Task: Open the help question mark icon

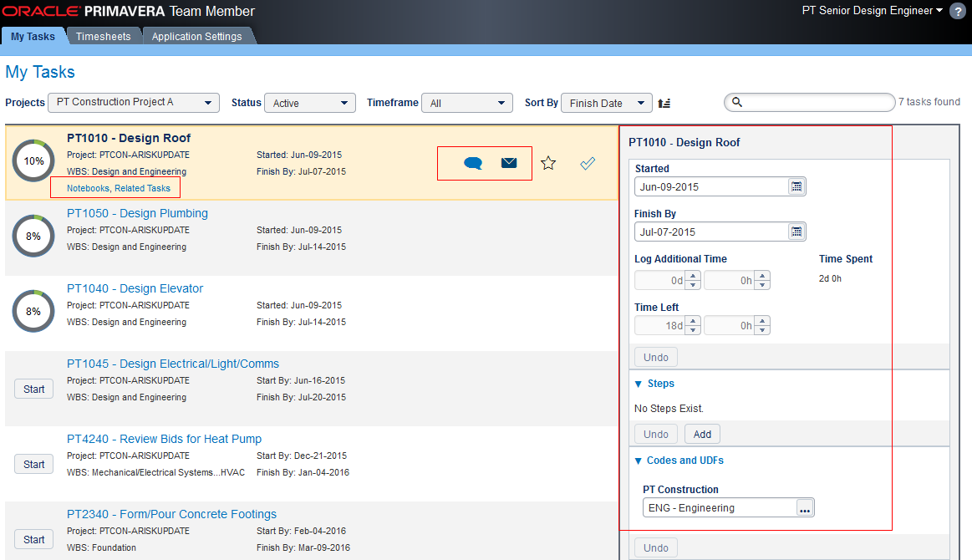Action: [x=959, y=12]
